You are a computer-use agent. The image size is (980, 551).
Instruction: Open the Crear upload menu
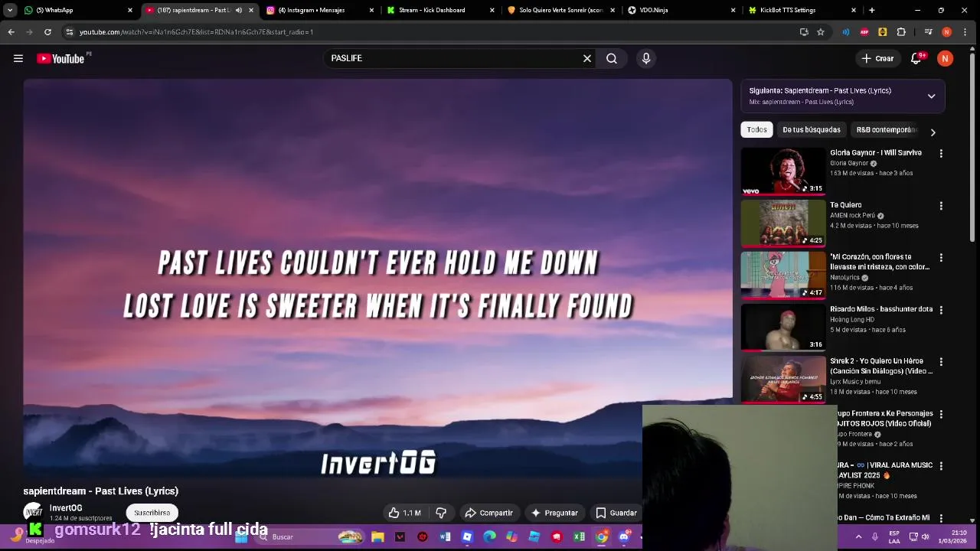pyautogui.click(x=877, y=58)
